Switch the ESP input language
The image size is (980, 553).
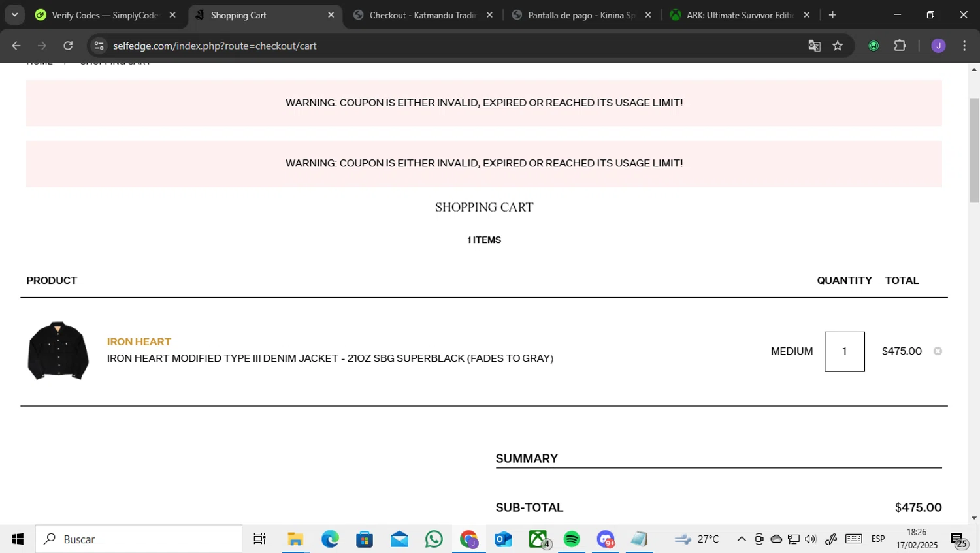[878, 539]
